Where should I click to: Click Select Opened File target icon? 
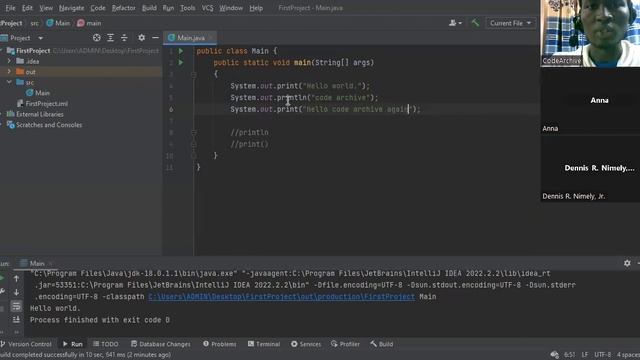point(97,38)
